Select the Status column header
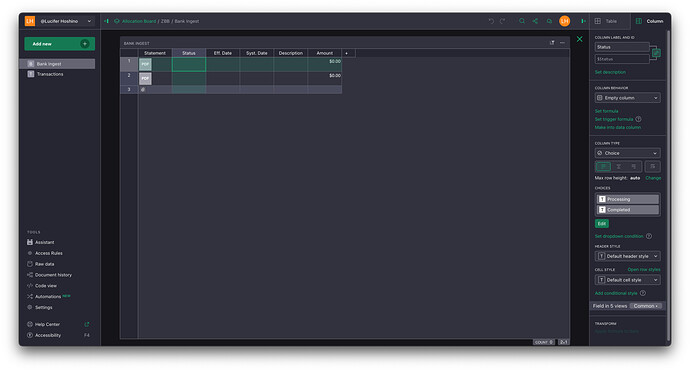 pyautogui.click(x=189, y=53)
